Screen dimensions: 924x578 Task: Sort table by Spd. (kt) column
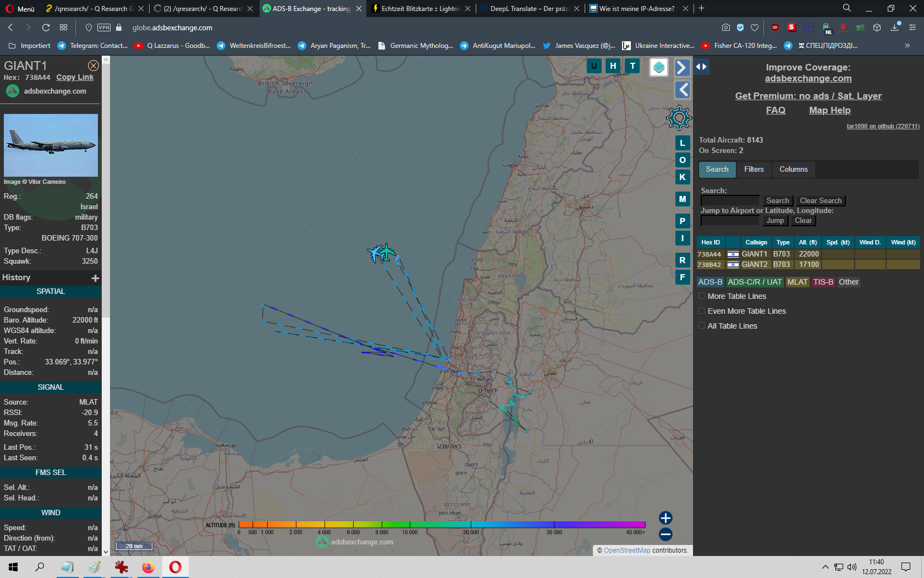(x=838, y=242)
